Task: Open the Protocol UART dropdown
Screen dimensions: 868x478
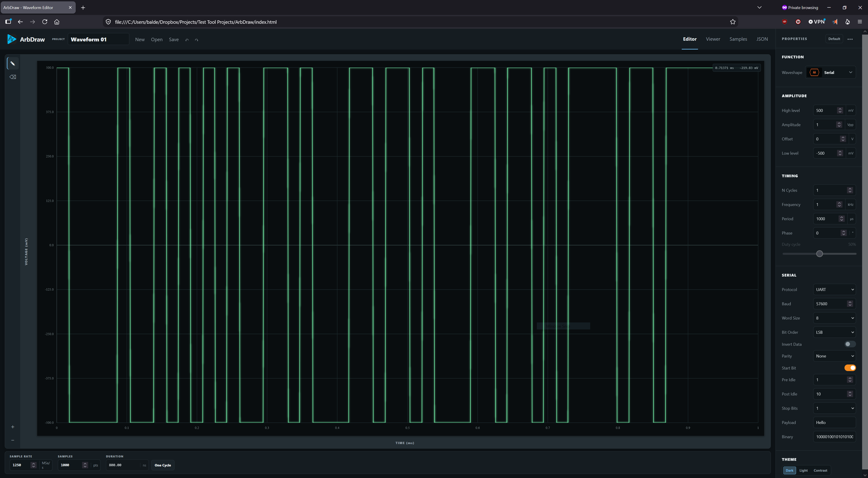Action: [x=834, y=290]
